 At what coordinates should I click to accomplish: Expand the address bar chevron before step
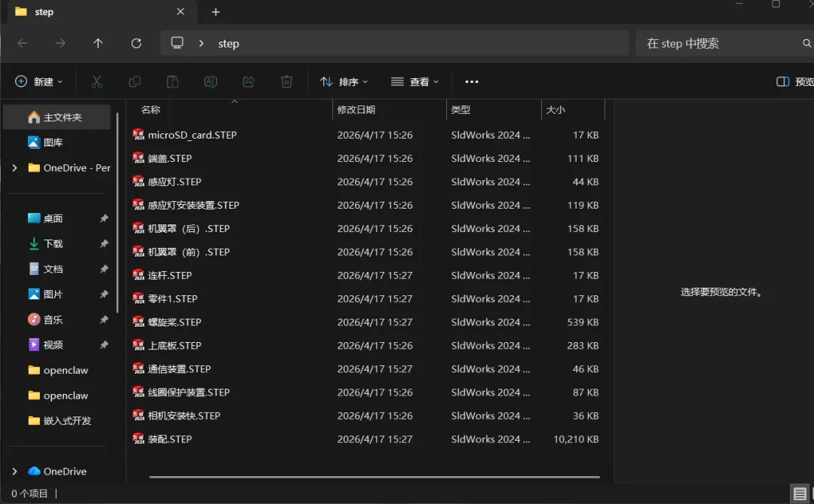(201, 43)
